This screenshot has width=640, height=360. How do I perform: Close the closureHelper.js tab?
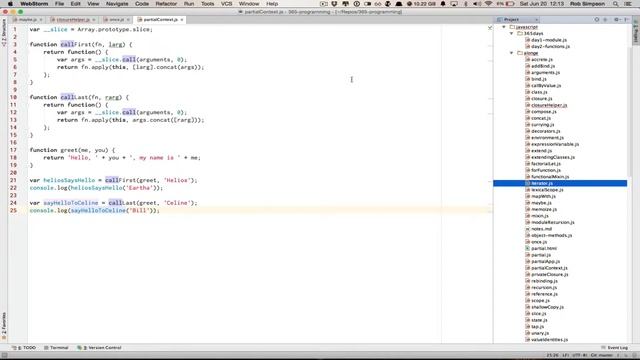(x=93, y=20)
